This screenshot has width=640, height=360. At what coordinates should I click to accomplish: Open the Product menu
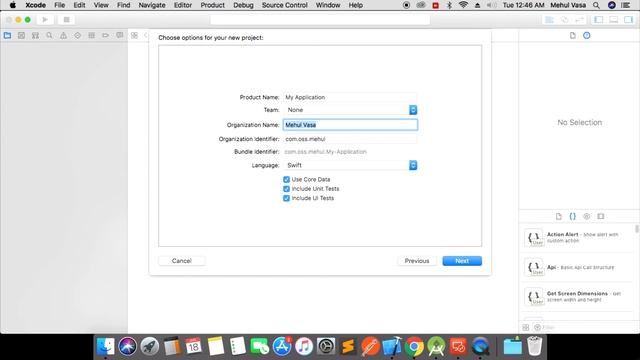[x=212, y=5]
